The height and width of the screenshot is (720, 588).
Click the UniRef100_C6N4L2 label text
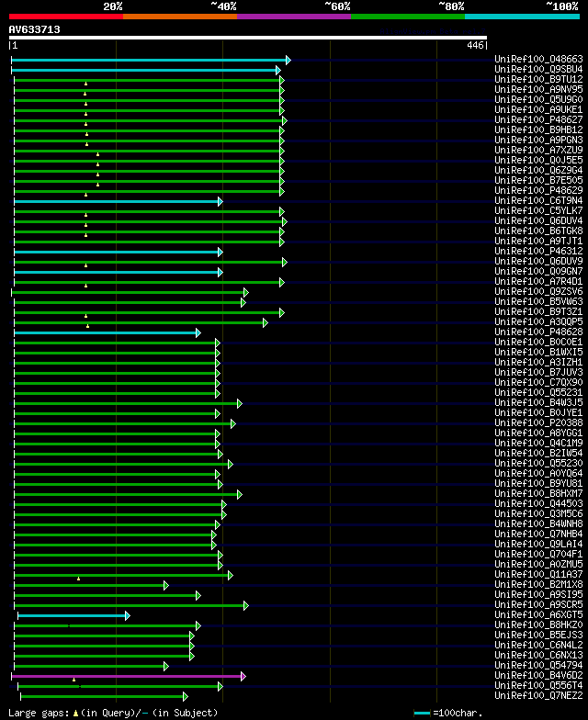pyautogui.click(x=538, y=645)
